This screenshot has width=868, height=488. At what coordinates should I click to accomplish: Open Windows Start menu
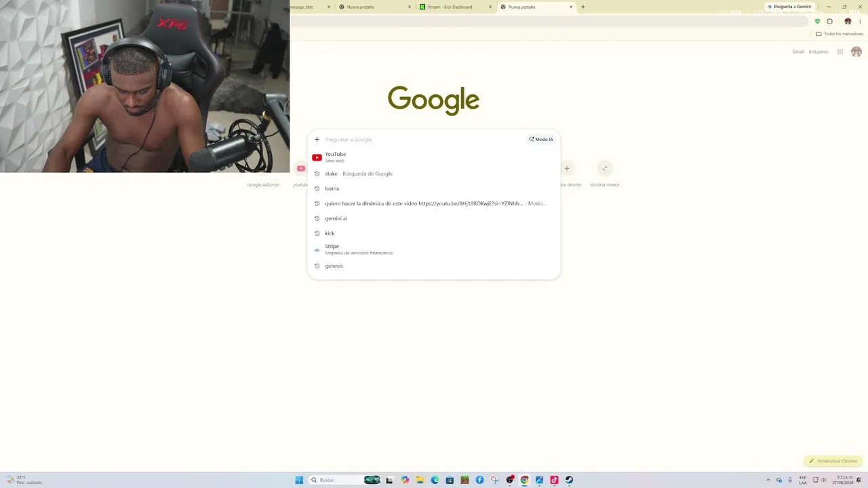[299, 480]
